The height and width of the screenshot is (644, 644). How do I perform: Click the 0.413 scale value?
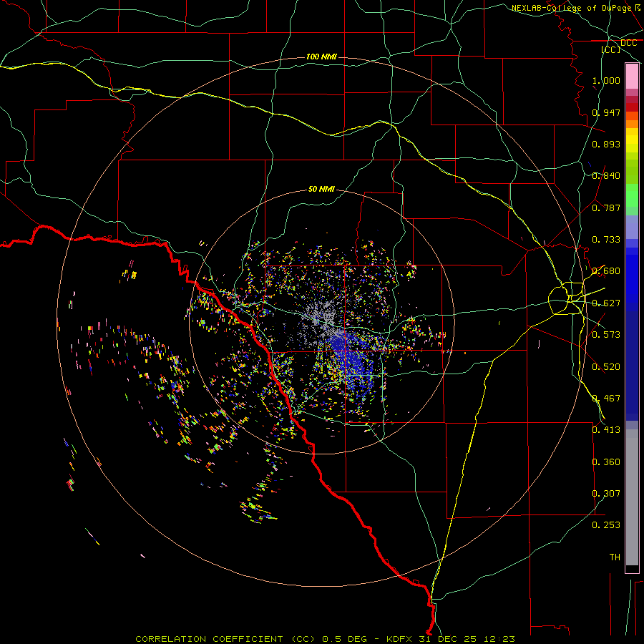pos(606,430)
